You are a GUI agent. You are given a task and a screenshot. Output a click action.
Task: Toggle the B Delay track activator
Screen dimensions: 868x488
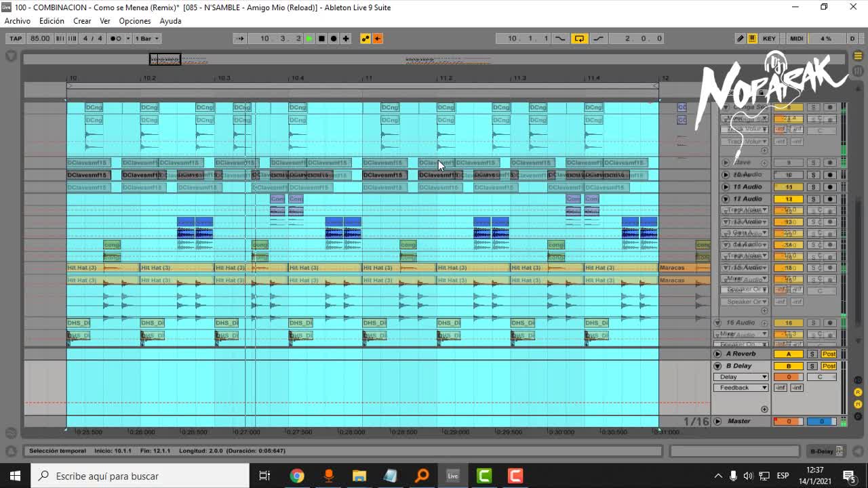(x=789, y=366)
